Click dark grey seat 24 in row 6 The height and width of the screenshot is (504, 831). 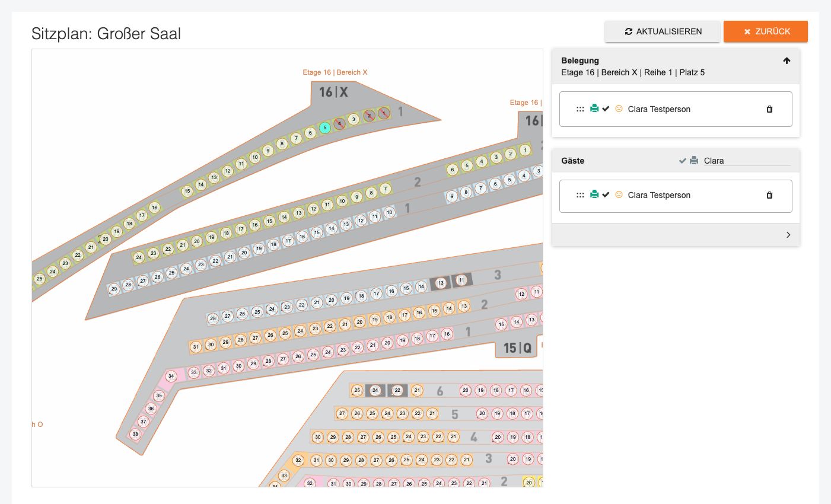[x=375, y=390]
